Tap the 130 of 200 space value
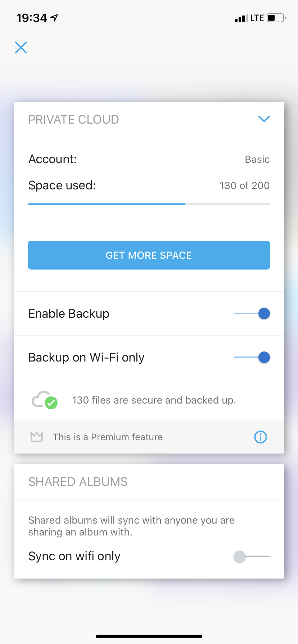The height and width of the screenshot is (644, 298). [x=245, y=185]
